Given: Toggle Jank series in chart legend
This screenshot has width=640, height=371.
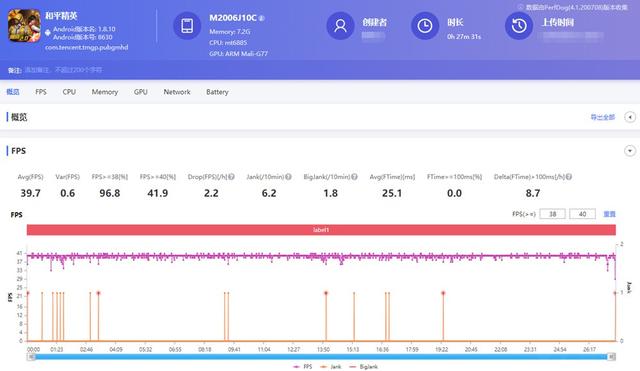Looking at the screenshot, I should pyautogui.click(x=331, y=367).
